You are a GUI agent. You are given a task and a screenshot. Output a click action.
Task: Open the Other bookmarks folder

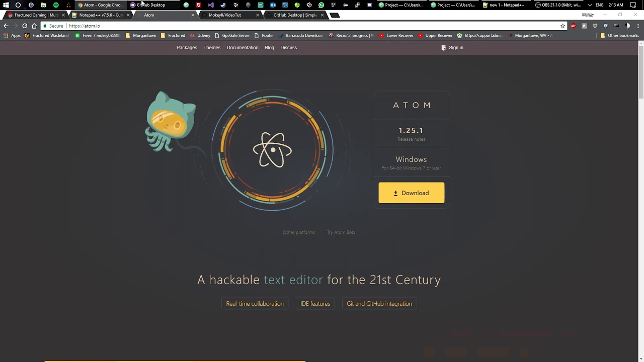coord(619,36)
